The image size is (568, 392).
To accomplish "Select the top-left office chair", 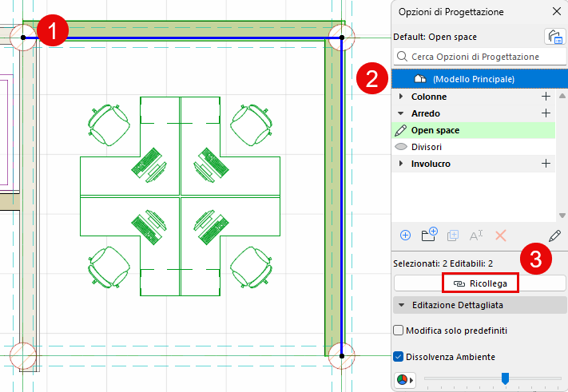I will 109,125.
